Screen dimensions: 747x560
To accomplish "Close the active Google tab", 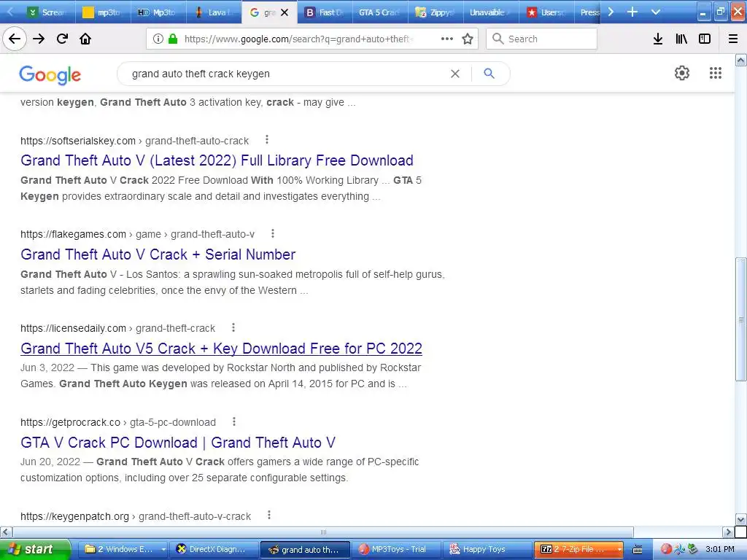I will 285,12.
